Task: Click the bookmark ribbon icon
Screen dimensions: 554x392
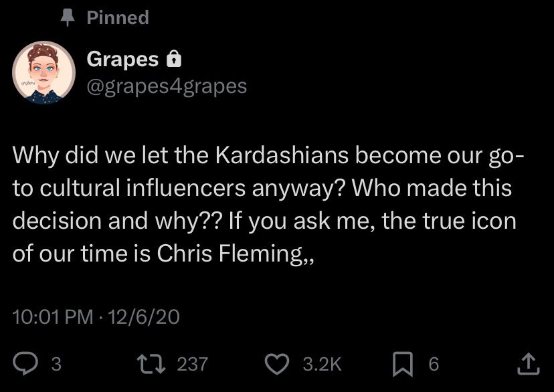Action: pos(403,364)
